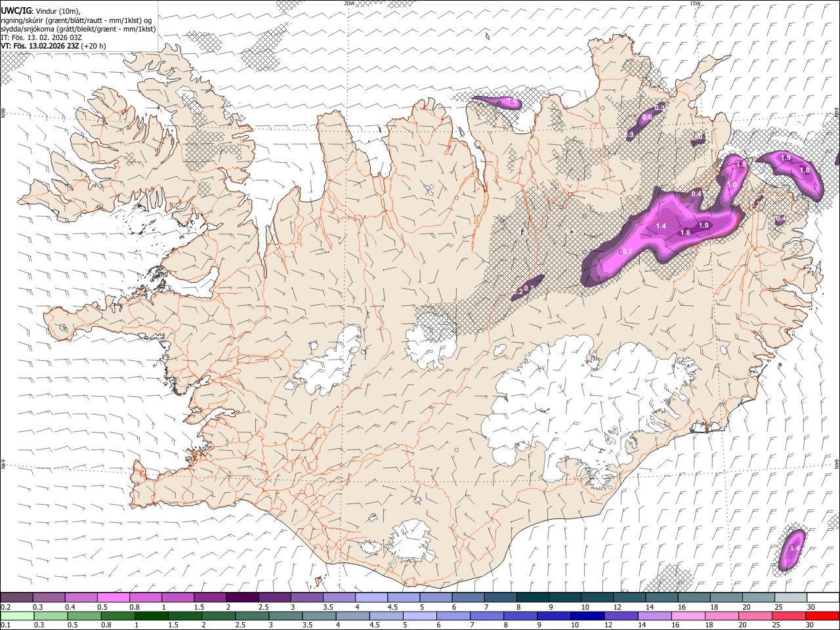Click the 'UWC/IG' title in the header
Viewport: 840px width, 630px height.
[16, 11]
